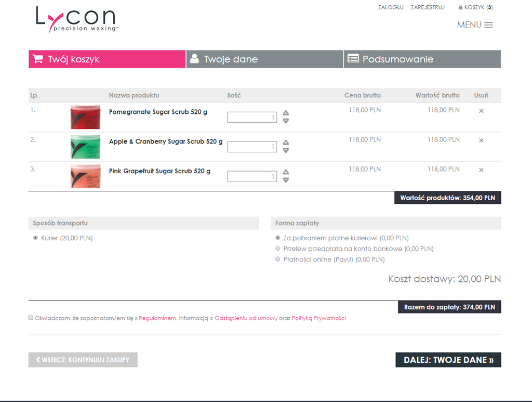Click quantity field for Pink Grapefruit Scrub
532x402 pixels.
252,176
